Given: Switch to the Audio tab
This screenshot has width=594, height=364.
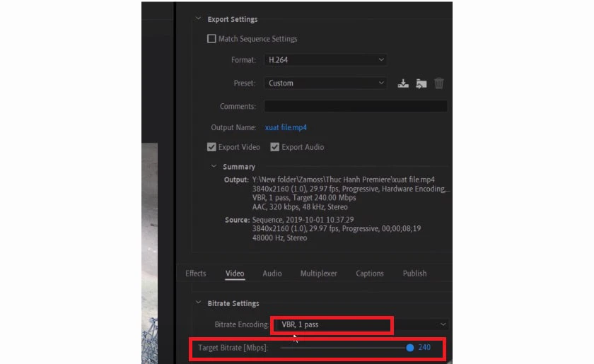Looking at the screenshot, I should (x=272, y=273).
